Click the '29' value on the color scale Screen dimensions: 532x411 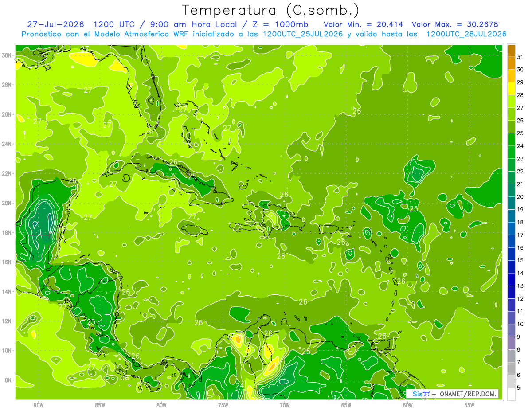click(x=520, y=82)
